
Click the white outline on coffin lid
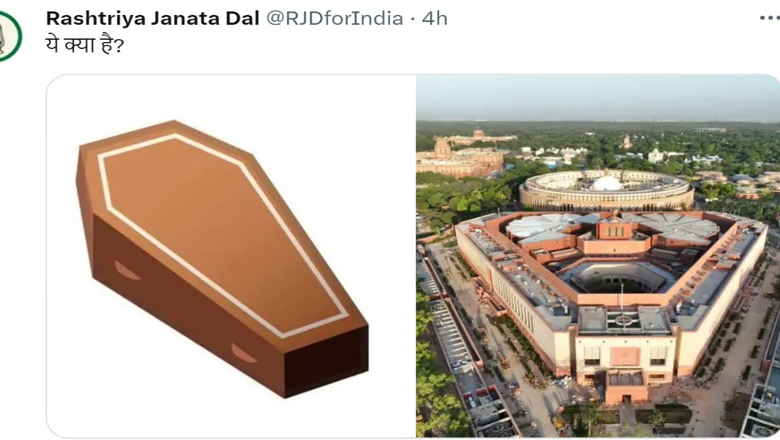coord(223,236)
